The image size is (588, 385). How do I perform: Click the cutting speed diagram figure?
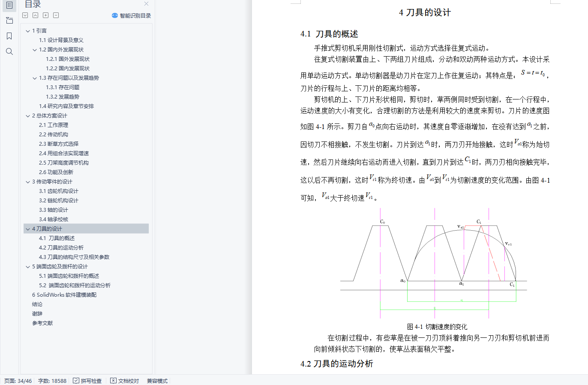[x=434, y=263]
